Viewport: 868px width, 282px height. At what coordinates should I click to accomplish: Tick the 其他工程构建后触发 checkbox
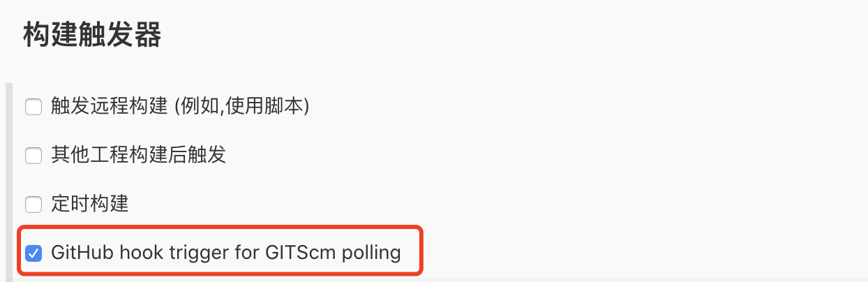pos(33,156)
